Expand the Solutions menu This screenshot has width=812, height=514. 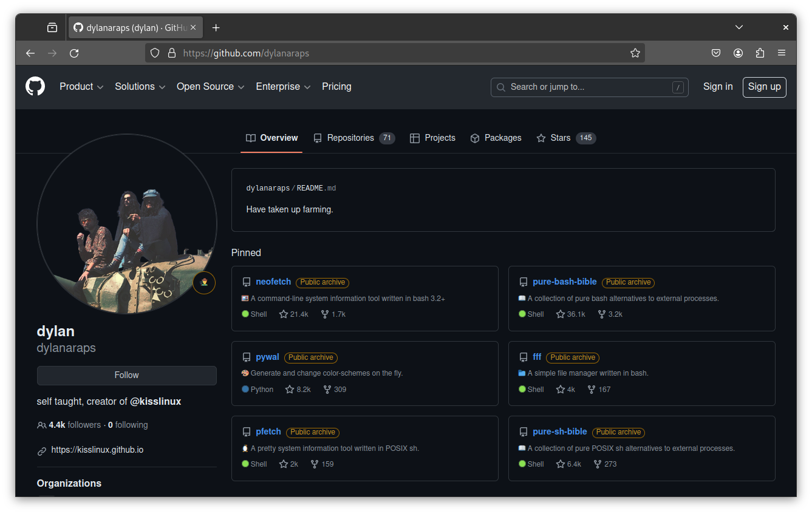(140, 87)
